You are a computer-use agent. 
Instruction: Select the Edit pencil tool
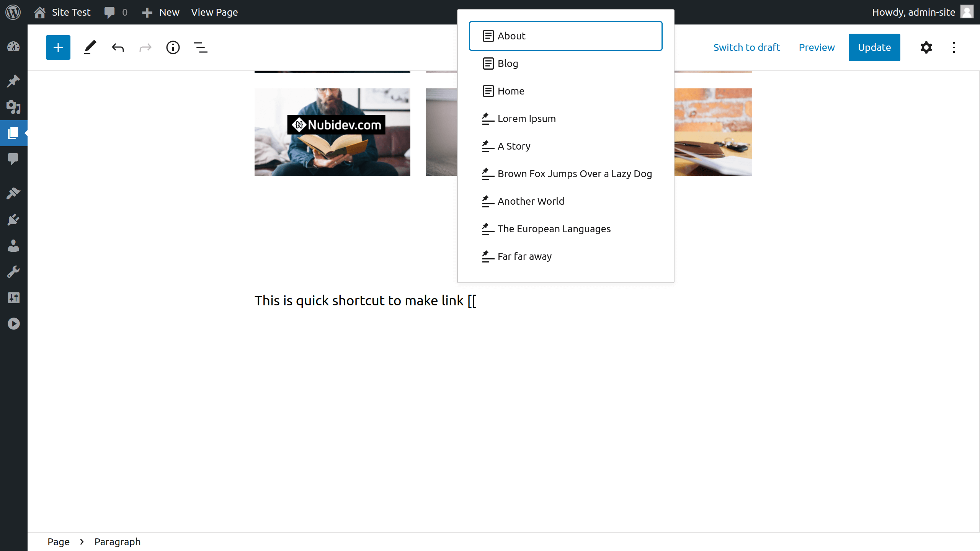pos(90,47)
